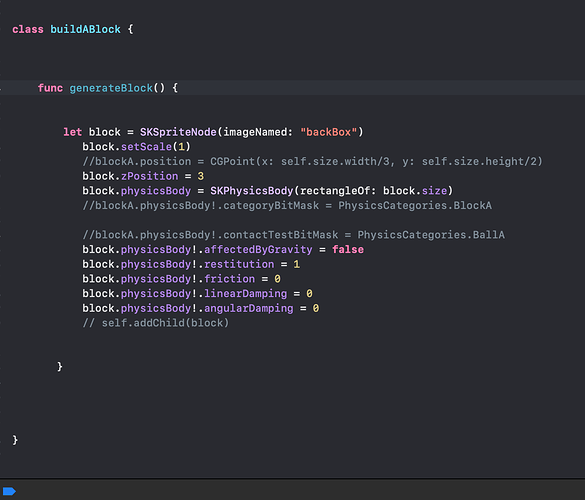Click the angularDamping property
Viewport: 585px width, 500px height.
248,308
